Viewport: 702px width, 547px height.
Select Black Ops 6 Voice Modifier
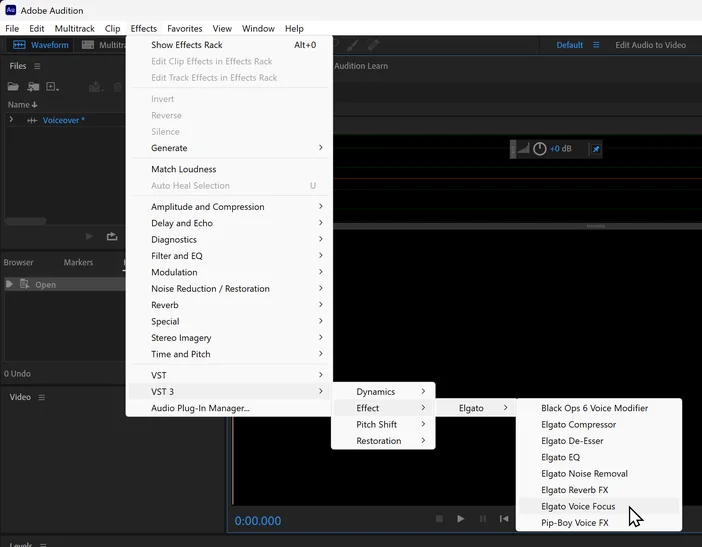coord(599,408)
